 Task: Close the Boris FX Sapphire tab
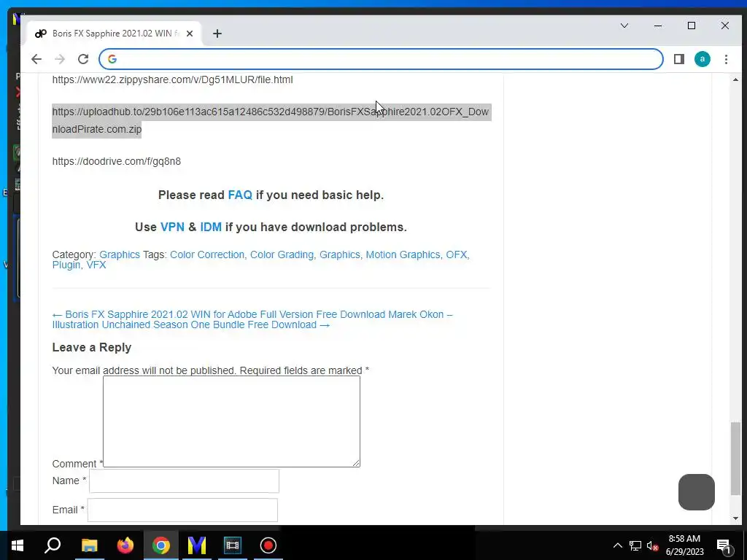(190, 34)
